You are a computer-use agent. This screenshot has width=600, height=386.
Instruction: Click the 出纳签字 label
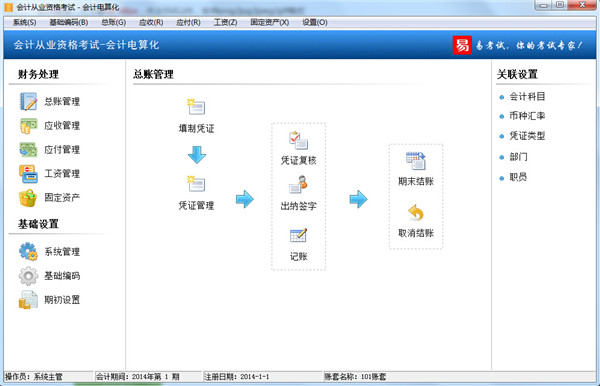(x=298, y=207)
